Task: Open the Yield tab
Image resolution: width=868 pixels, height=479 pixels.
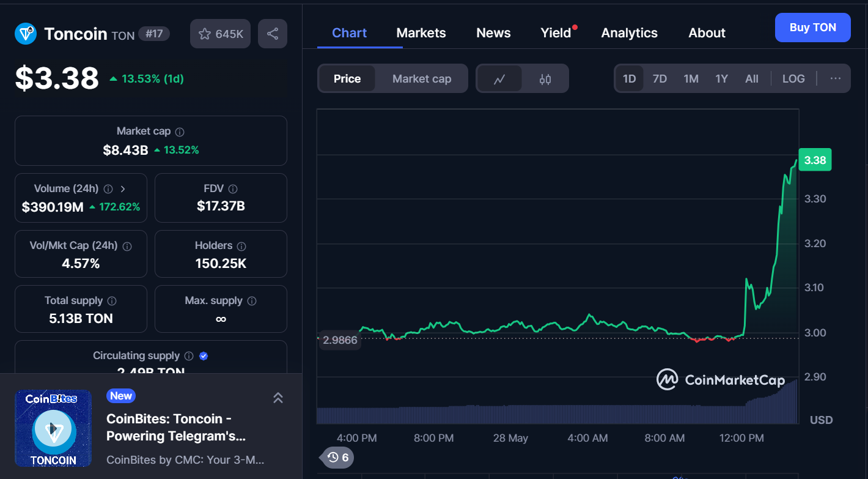Action: coord(556,33)
